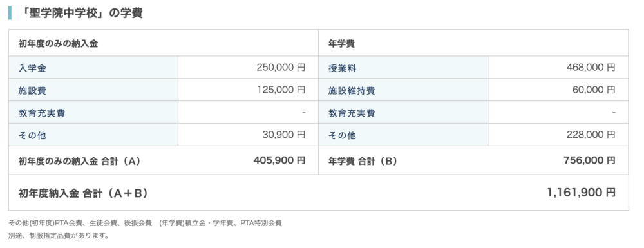The height and width of the screenshot is (248, 644).
Task: Click the 「聖学院中学校」の学費 heading
Action: pyautogui.click(x=81, y=13)
